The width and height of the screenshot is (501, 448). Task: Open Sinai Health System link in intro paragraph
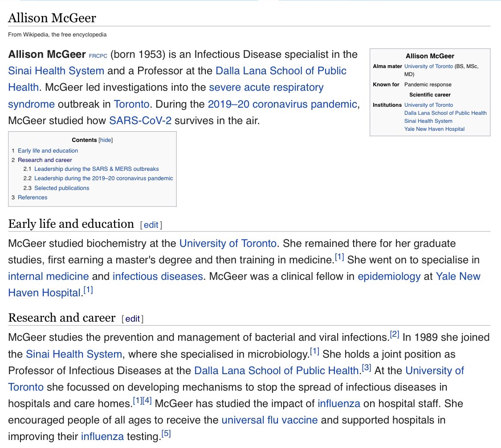(56, 71)
